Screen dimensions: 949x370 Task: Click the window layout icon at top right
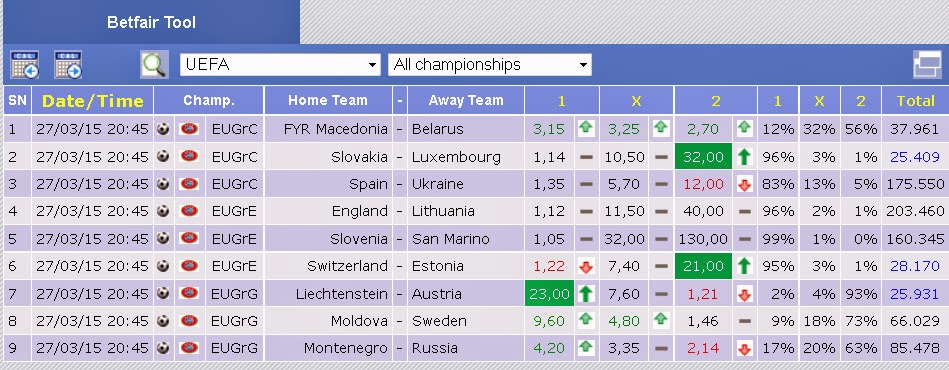[927, 65]
